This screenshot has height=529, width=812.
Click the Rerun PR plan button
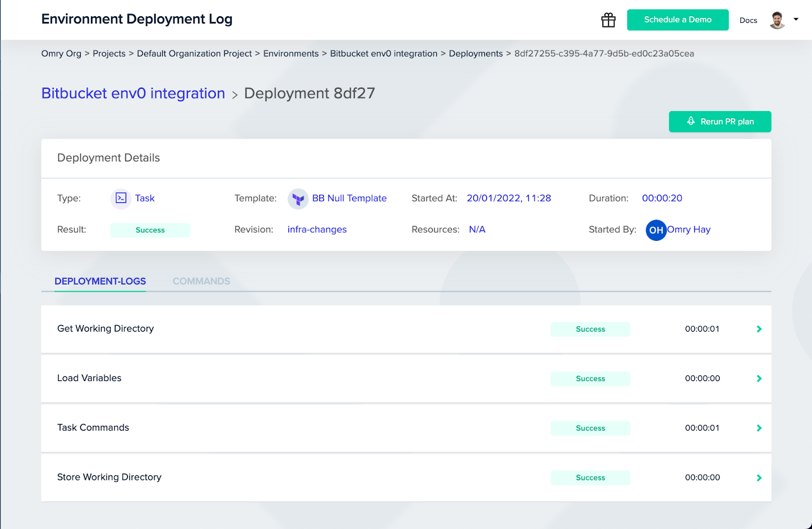coord(720,122)
